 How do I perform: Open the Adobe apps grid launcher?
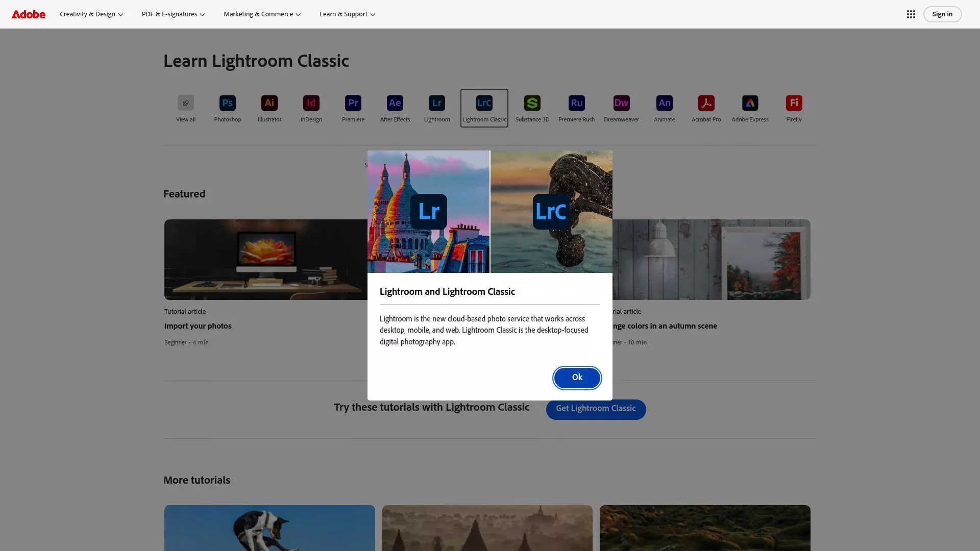point(911,14)
